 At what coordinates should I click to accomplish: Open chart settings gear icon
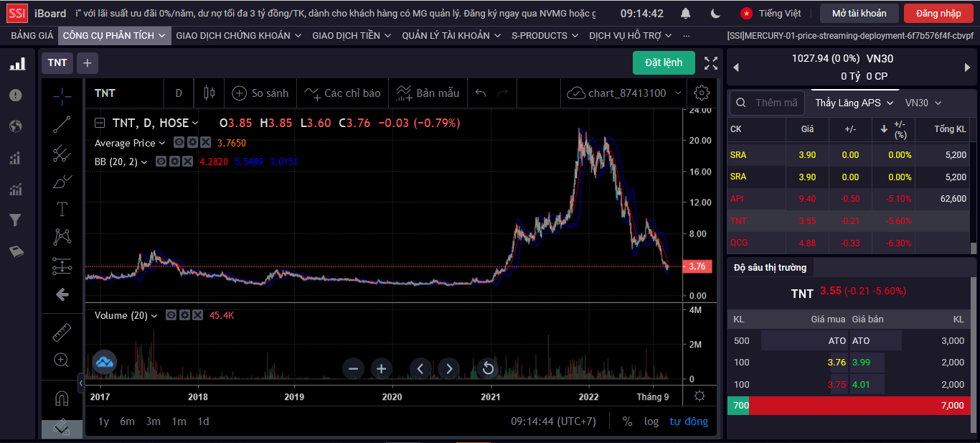tap(702, 93)
